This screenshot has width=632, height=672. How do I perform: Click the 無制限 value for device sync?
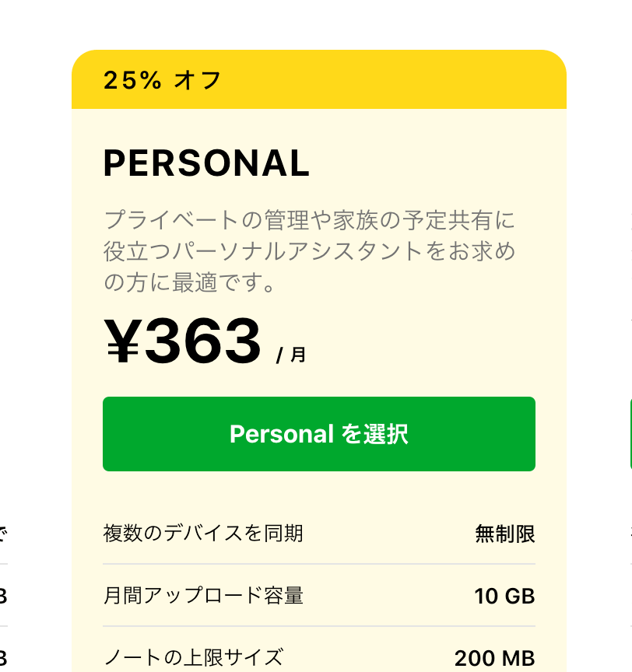tap(505, 534)
